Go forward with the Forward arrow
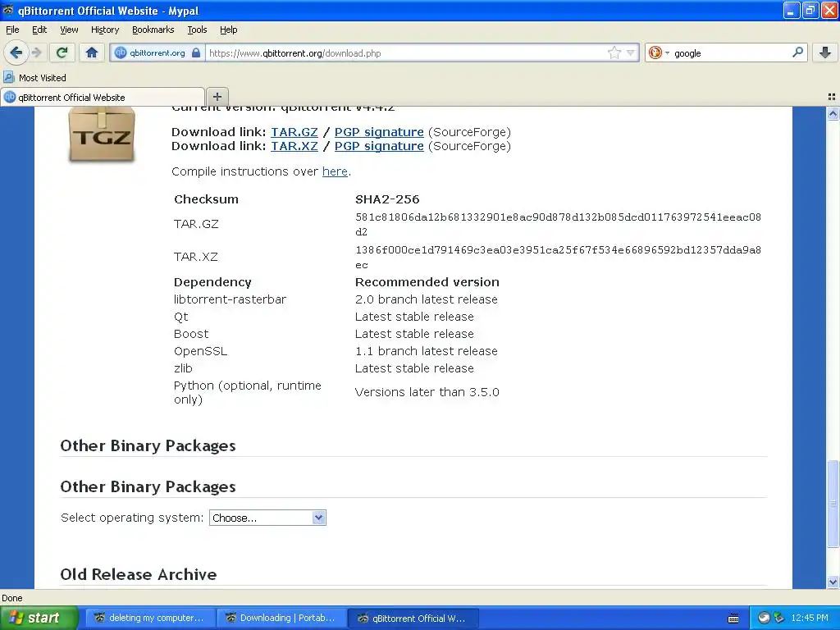840x630 pixels. pyautogui.click(x=36, y=52)
